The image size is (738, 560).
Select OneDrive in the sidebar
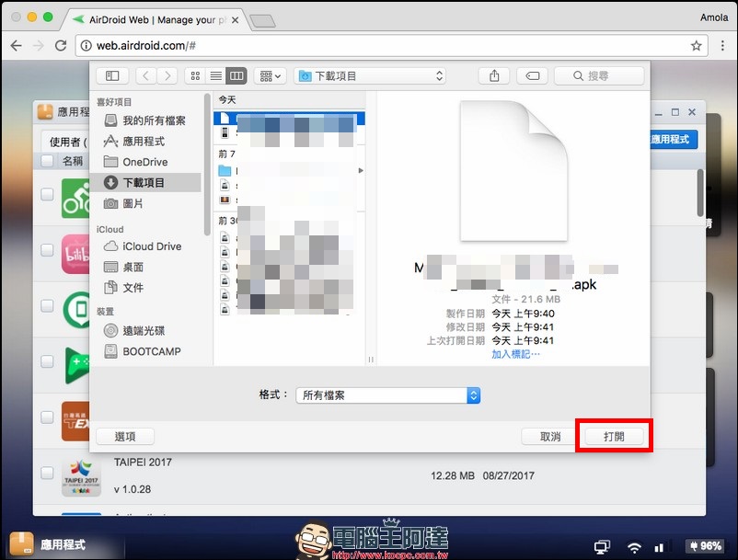pyautogui.click(x=146, y=162)
